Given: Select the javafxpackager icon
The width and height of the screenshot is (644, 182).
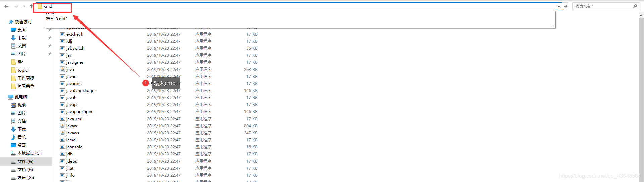Looking at the screenshot, I should [x=62, y=91].
